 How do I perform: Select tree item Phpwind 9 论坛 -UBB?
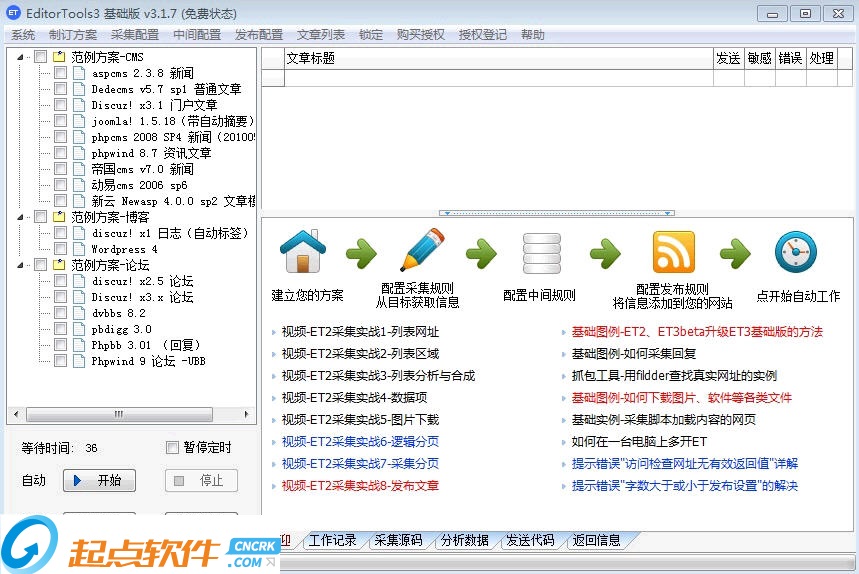[148, 361]
